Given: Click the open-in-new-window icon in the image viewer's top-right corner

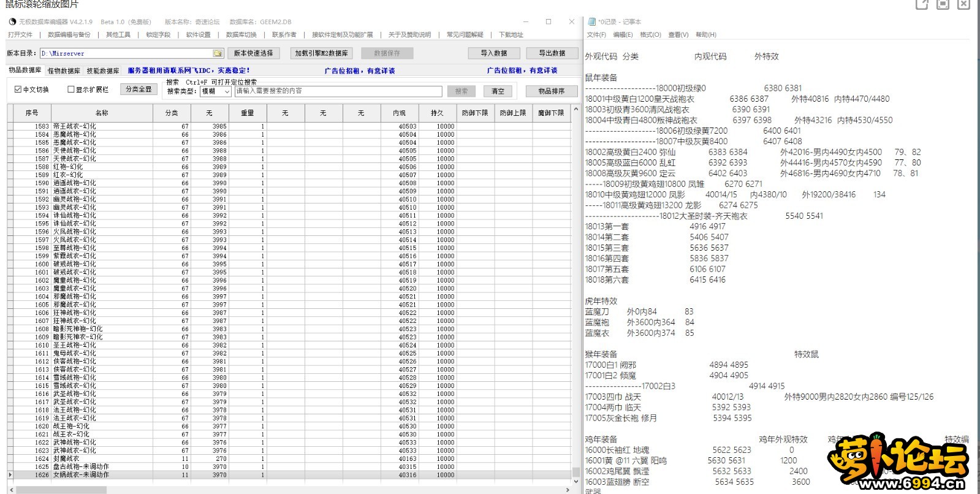Looking at the screenshot, I should pyautogui.click(x=922, y=4).
